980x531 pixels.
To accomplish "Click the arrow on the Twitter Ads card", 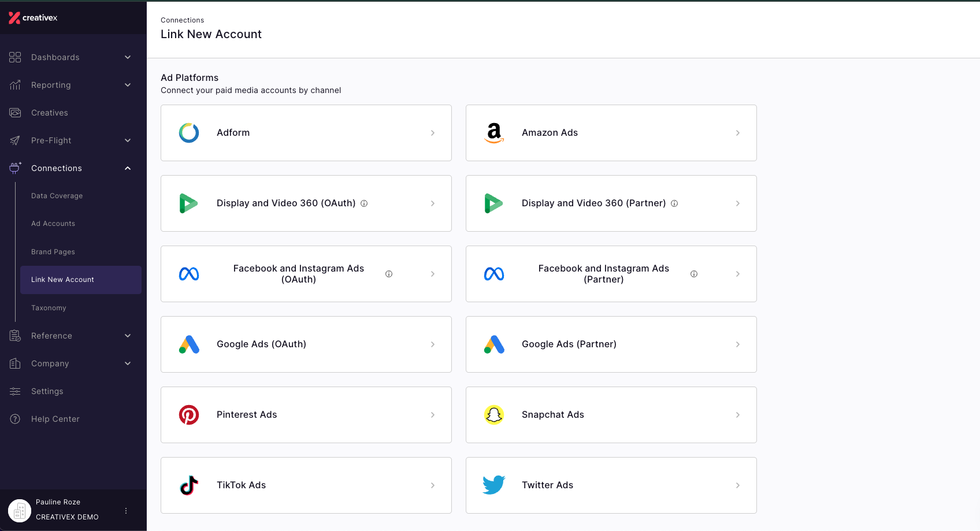I will [x=738, y=485].
